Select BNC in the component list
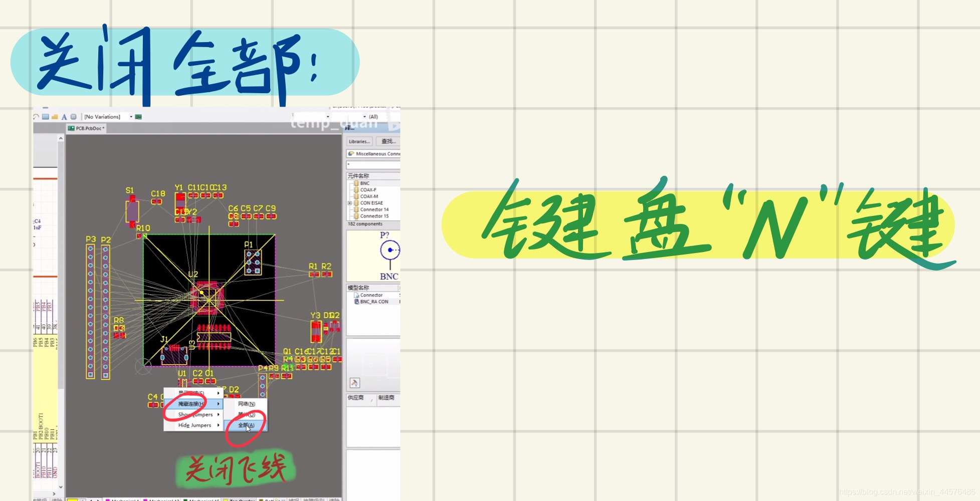Screen dimensions: 980x501 point(364,183)
